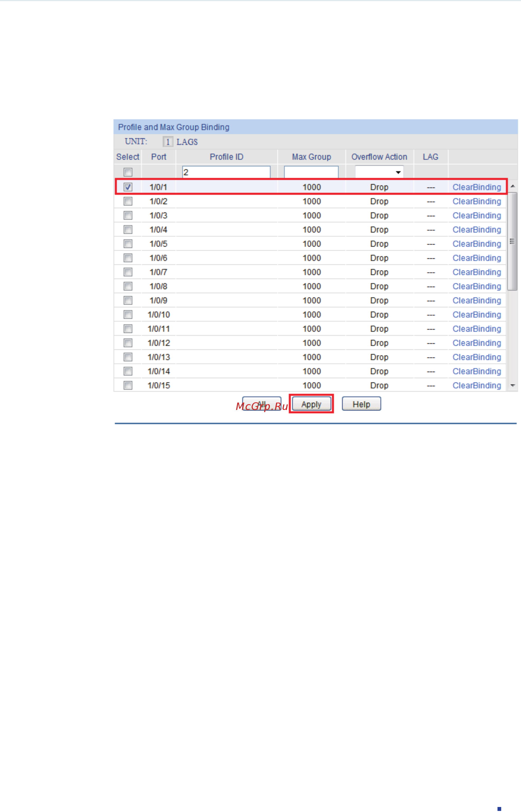Screen dimensions: 521x812
Task: Click ClearBinding for port 1/0/8
Action: click(477, 287)
